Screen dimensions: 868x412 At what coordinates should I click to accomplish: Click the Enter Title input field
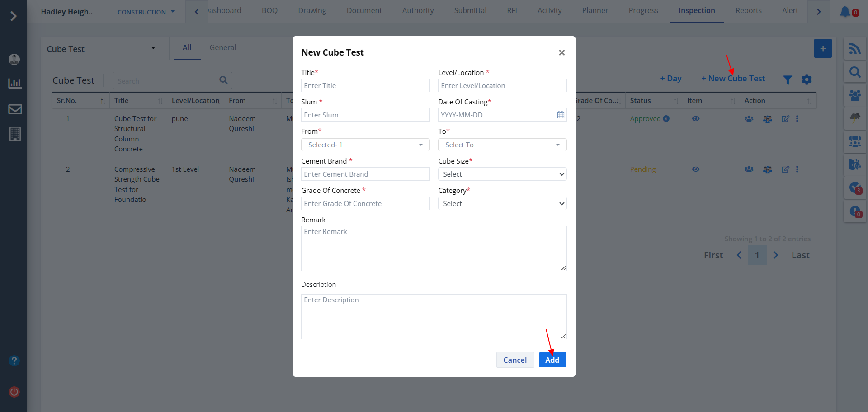[x=365, y=86]
